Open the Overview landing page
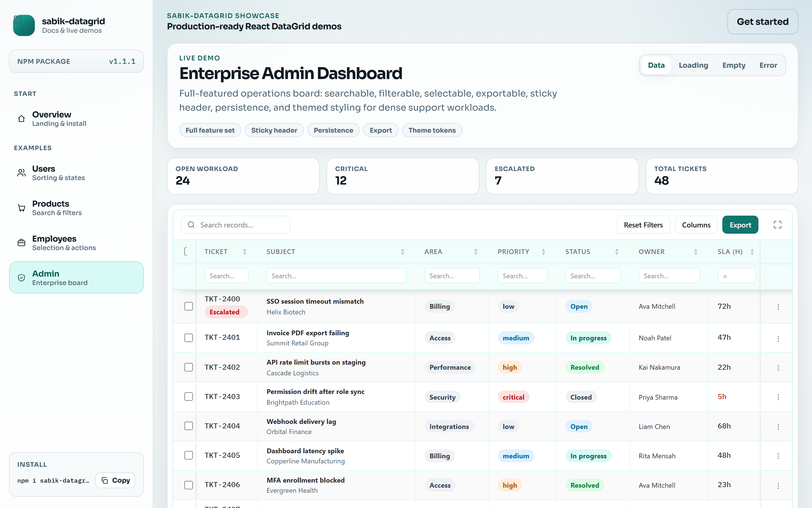 pos(76,119)
